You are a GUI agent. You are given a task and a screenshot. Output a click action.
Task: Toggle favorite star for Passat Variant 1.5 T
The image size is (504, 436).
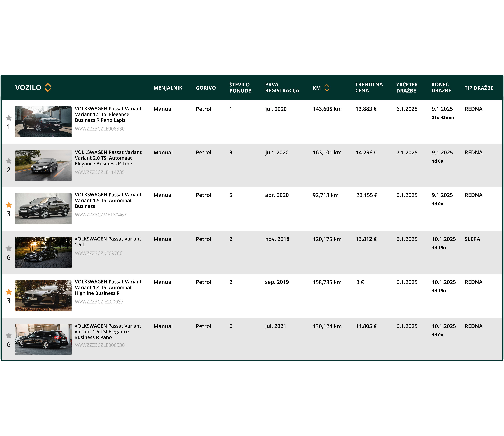tap(9, 248)
